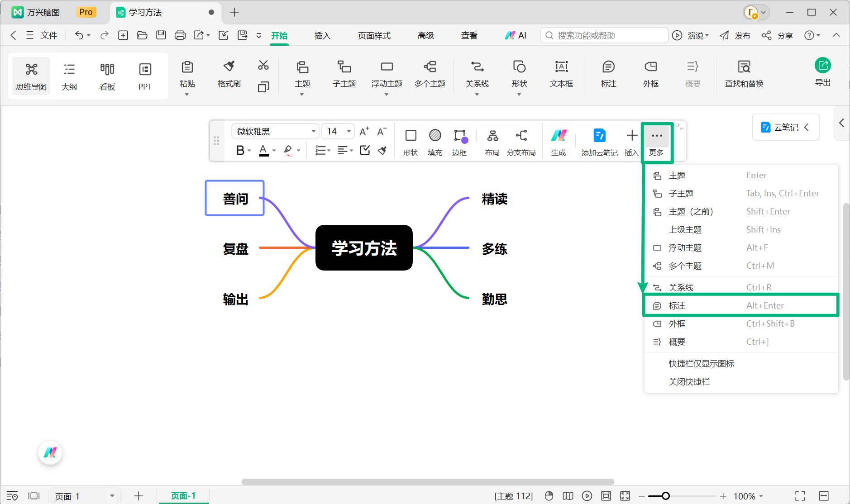
Task: Click Add Cloud Note (添加云笔记)
Action: 599,142
